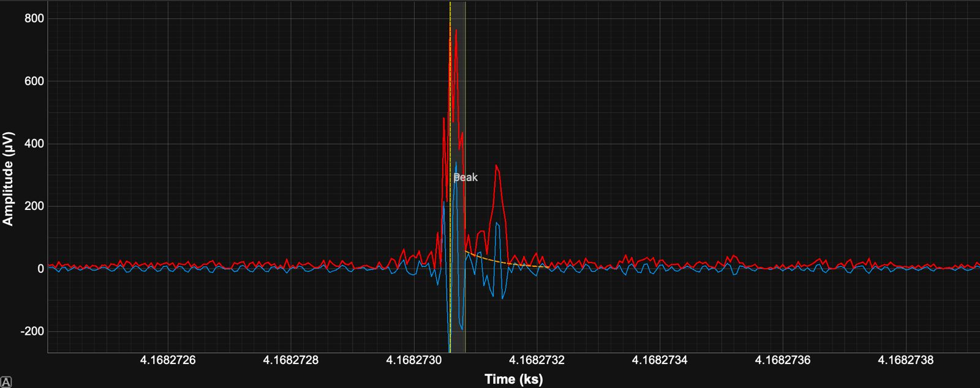Click the -200 amplitude tick label
The height and width of the screenshot is (388, 980).
pyautogui.click(x=32, y=331)
